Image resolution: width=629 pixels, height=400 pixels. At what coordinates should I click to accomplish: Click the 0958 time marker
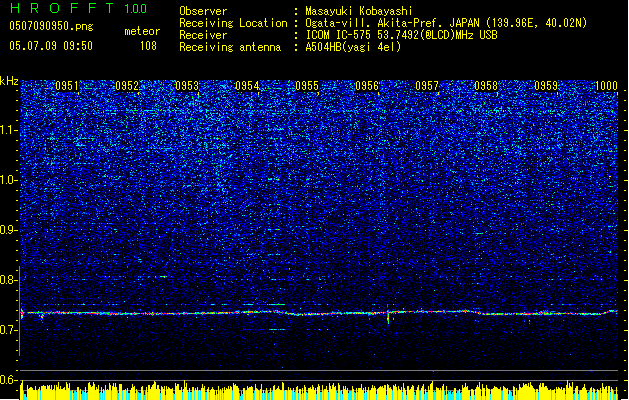click(x=486, y=86)
